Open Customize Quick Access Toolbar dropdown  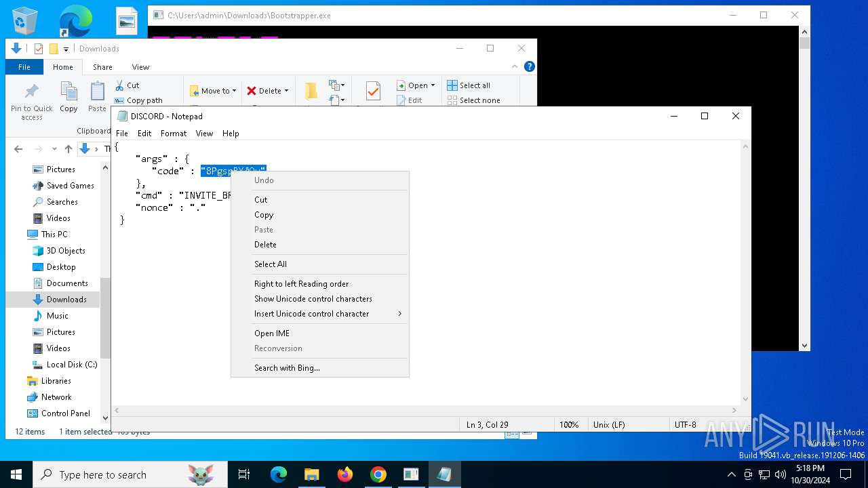(x=66, y=49)
